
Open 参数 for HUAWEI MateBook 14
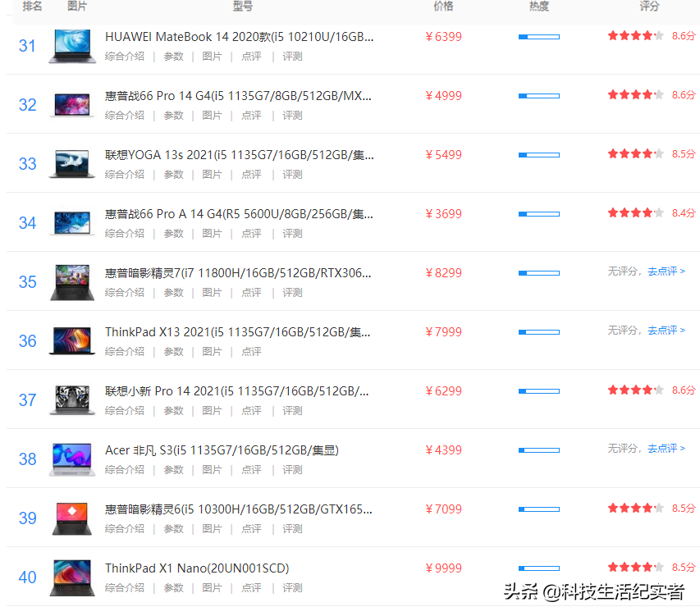tap(174, 57)
